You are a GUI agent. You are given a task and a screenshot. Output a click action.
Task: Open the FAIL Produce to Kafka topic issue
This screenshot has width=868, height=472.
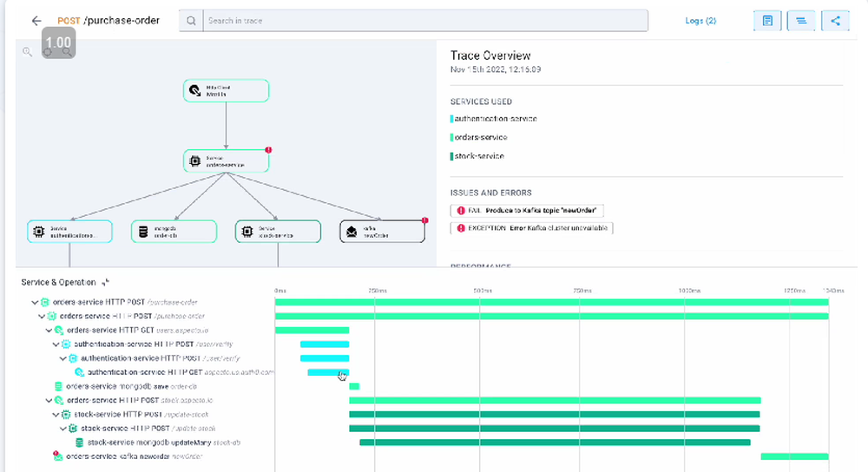click(527, 210)
